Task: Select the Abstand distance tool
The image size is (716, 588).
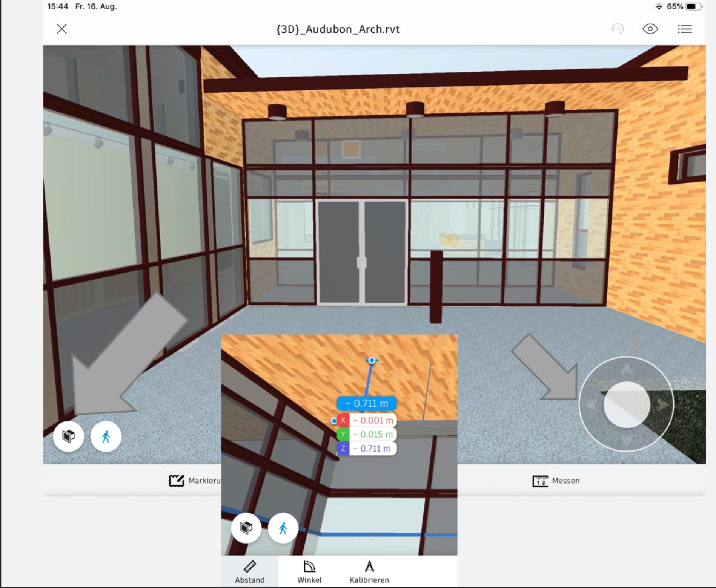Action: [250, 572]
